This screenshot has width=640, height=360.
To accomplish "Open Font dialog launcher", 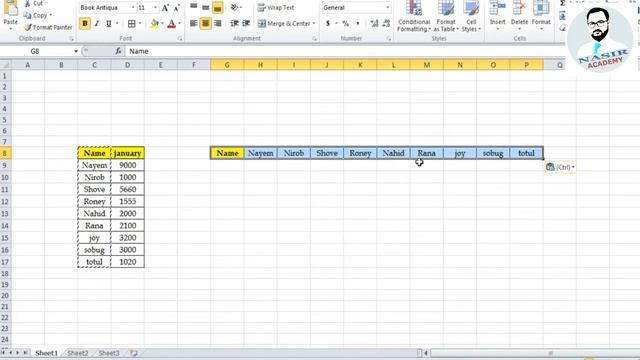I will (180, 38).
